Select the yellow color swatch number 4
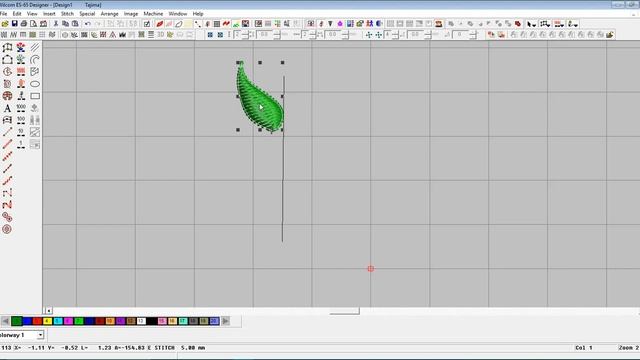 point(47,321)
